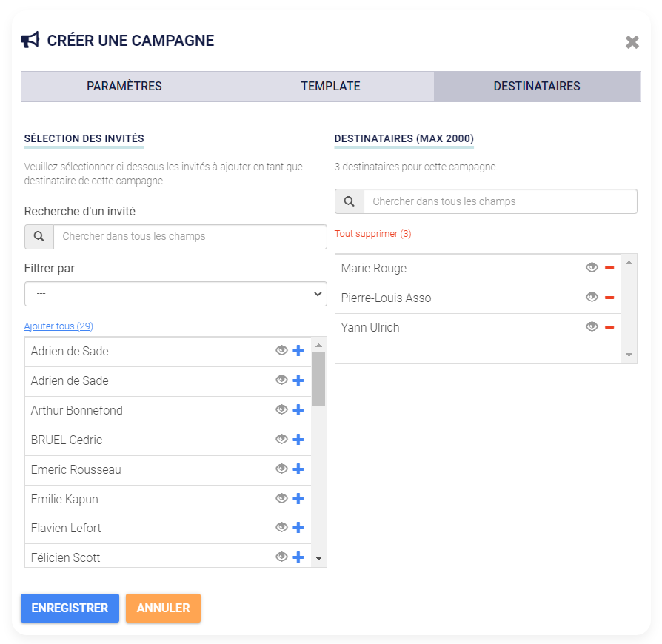Viewport: 662px width, 644px height.
Task: Remove Yann Ulrich with minus icon
Action: 609,327
